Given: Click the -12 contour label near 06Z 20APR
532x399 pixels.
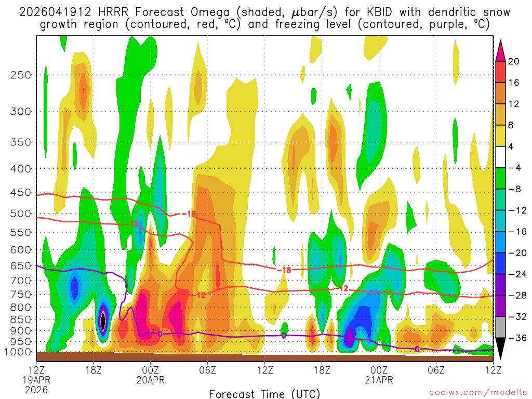Looking at the screenshot, I should coord(198,295).
